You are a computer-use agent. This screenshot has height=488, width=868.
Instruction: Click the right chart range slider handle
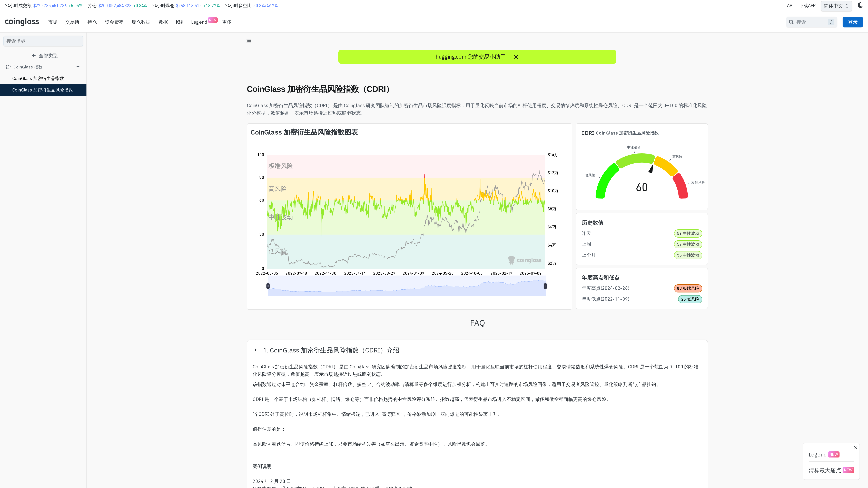[x=545, y=286]
